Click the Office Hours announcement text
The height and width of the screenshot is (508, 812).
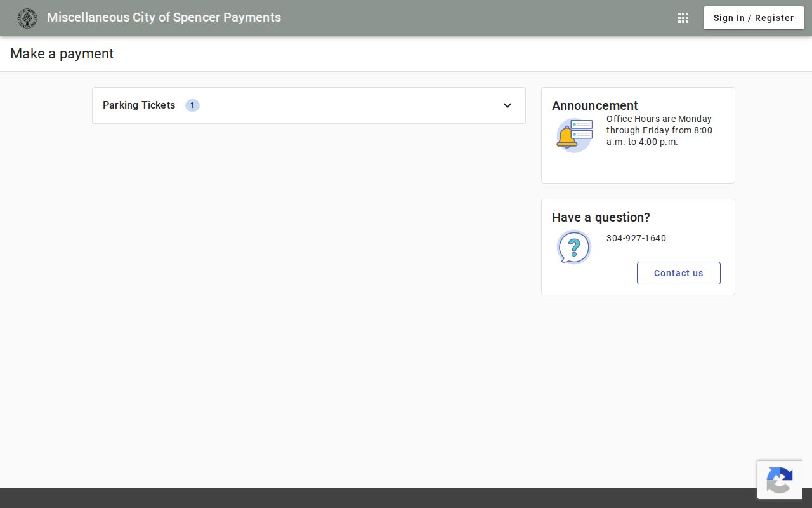(660, 130)
